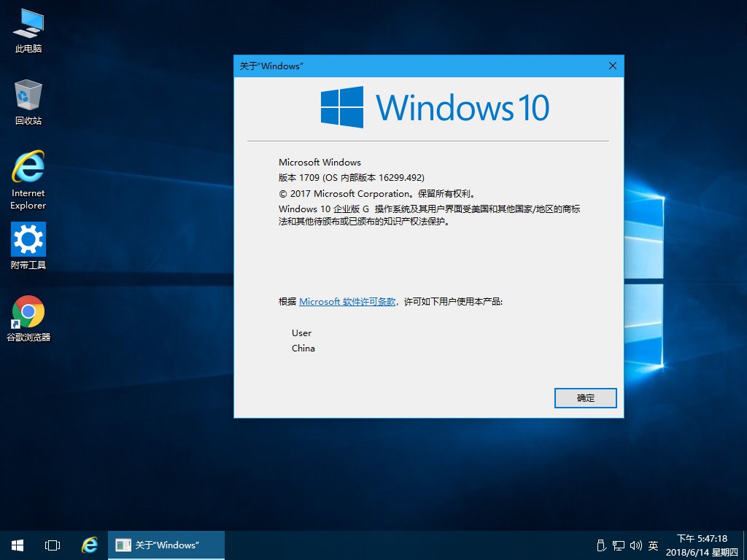Select the Internet Explorer desktop icon
Screen dimensions: 747x560
point(28,180)
